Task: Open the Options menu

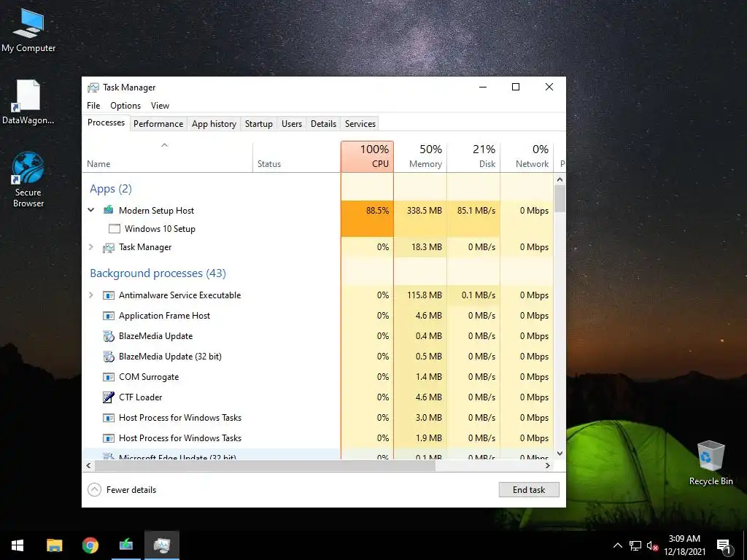Action: (125, 106)
